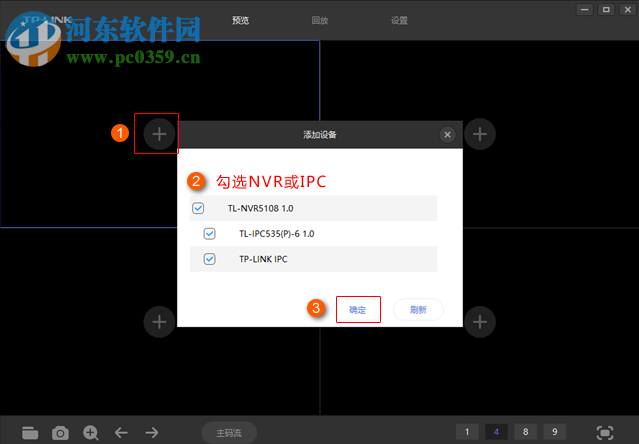Minimize the application window
Image resolution: width=639 pixels, height=444 pixels.
click(585, 10)
